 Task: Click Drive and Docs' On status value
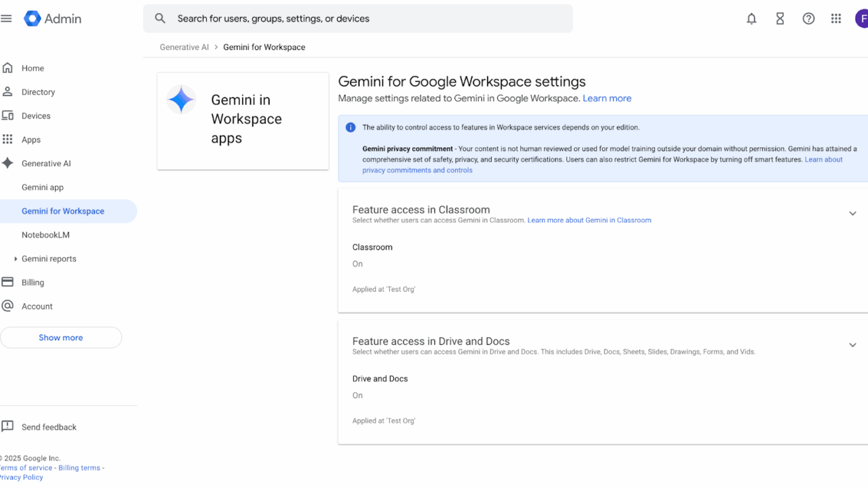coord(357,396)
